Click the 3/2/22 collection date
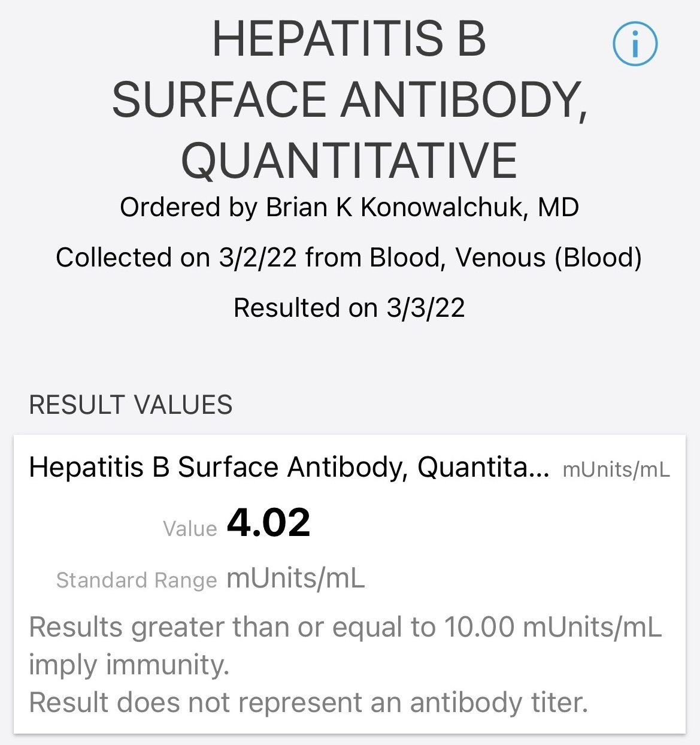This screenshot has width=700, height=745. [x=257, y=258]
